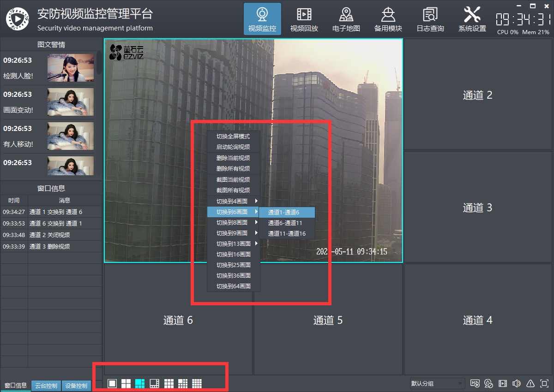554x392 pixels.
Task: Select the highlighted six-screen layout icon
Action: pos(140,383)
